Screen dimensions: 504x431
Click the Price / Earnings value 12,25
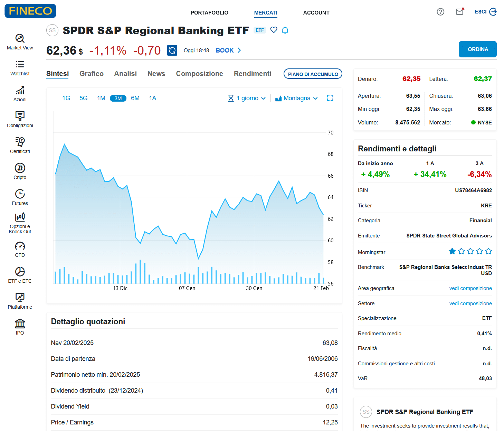[330, 422]
